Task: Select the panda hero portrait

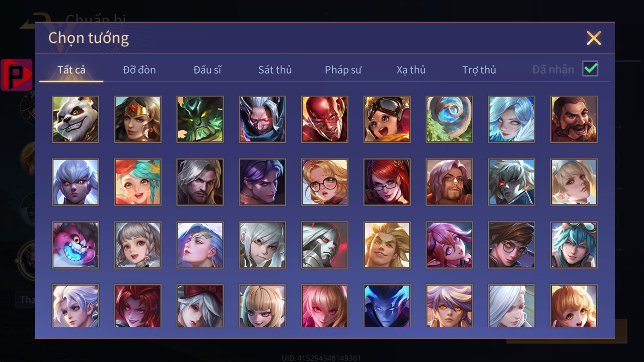Action: point(76,119)
